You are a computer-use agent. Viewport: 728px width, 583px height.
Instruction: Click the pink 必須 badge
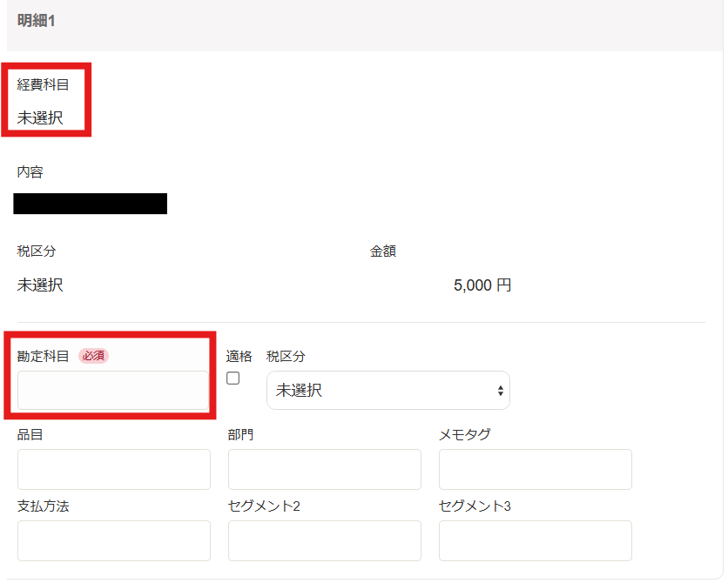[94, 355]
